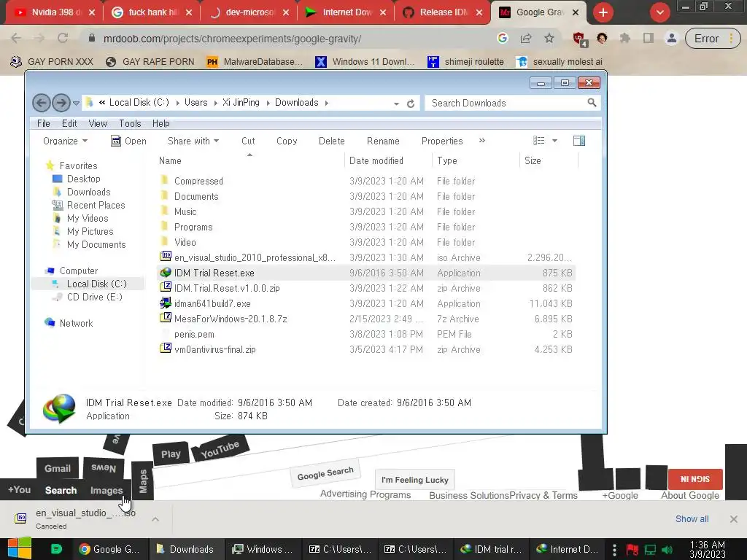Select My Videos in the sidebar

point(80,218)
